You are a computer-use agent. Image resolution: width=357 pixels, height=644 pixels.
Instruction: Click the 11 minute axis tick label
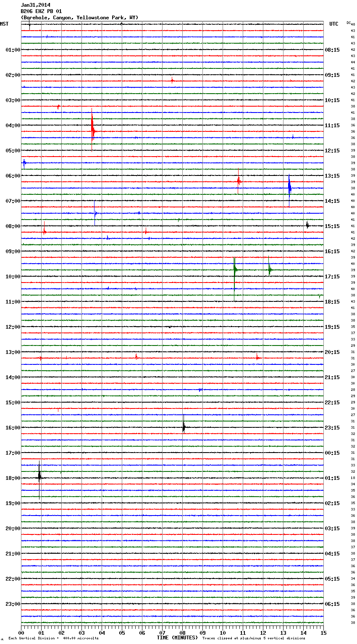[x=243, y=633]
